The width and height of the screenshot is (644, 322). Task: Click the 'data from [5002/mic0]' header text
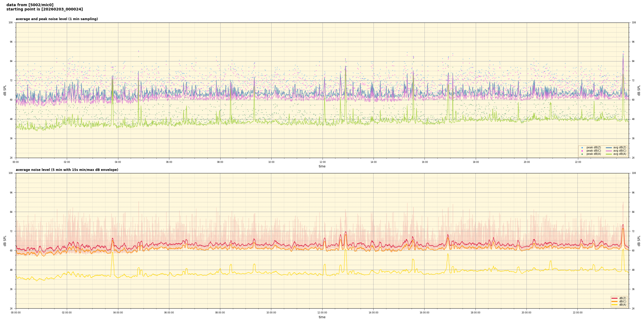coord(30,5)
